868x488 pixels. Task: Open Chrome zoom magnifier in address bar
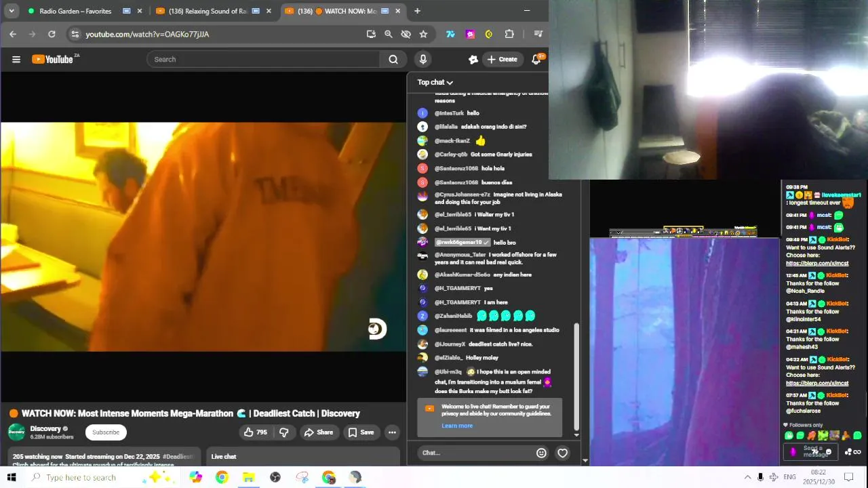(x=389, y=34)
